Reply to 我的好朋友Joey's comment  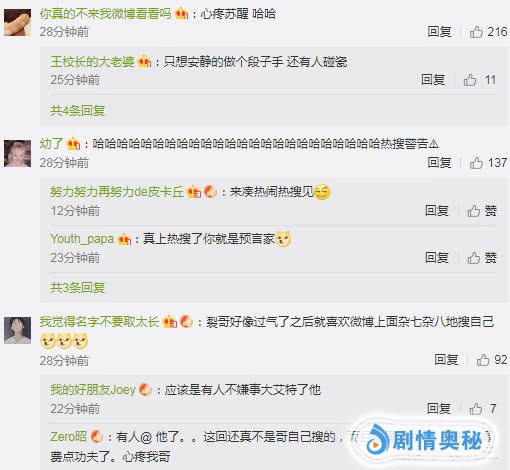pos(439,408)
